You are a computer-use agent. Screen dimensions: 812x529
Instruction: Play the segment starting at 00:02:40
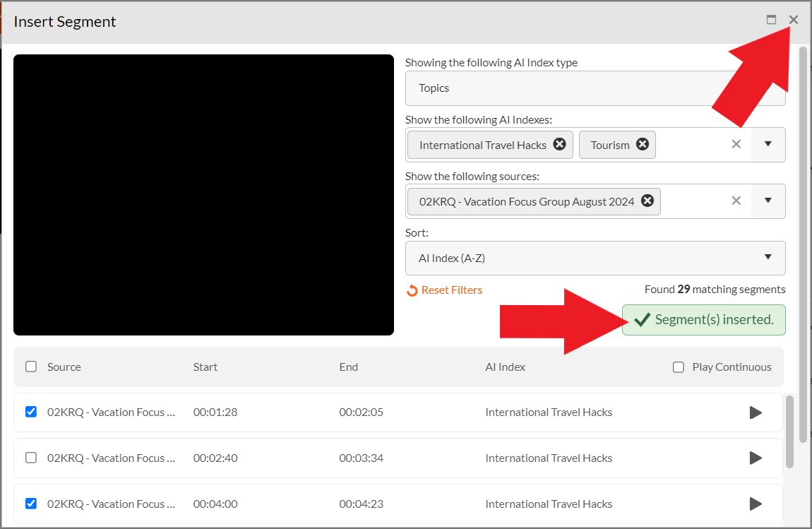tap(756, 458)
